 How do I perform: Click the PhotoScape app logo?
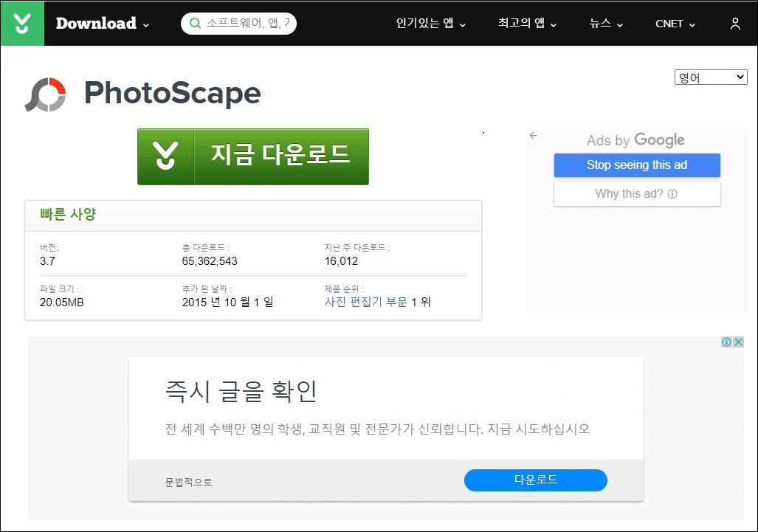click(46, 94)
